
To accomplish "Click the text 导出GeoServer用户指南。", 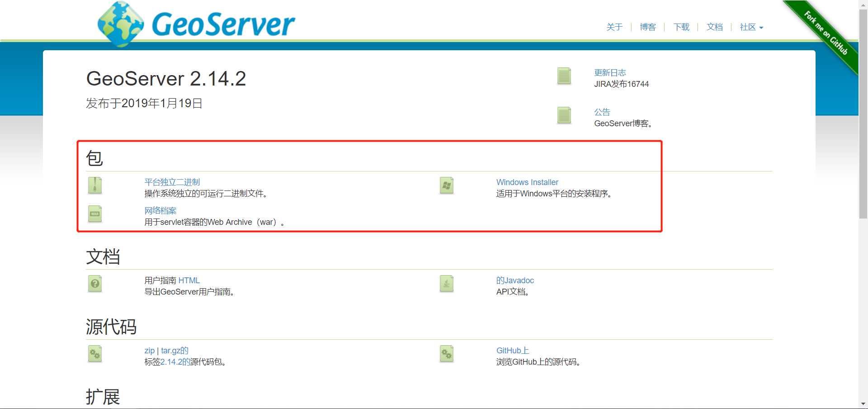I will click(x=189, y=292).
